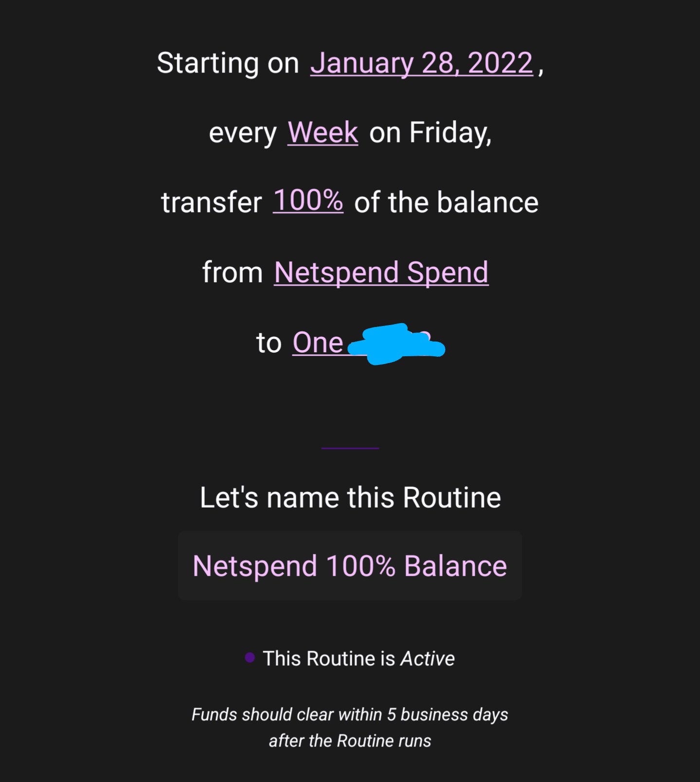700x782 pixels.
Task: Click the word transfer
Action: pos(211,202)
